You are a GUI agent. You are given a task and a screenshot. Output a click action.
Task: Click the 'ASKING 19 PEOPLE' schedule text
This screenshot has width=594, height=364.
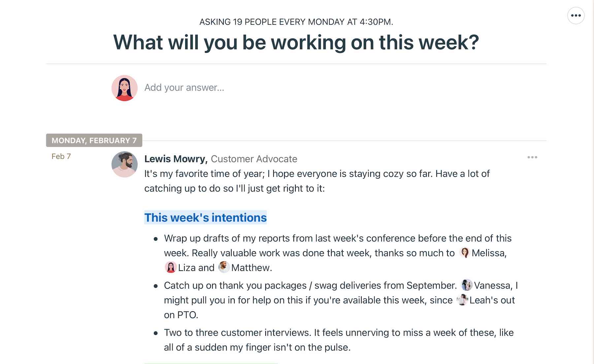pos(296,21)
